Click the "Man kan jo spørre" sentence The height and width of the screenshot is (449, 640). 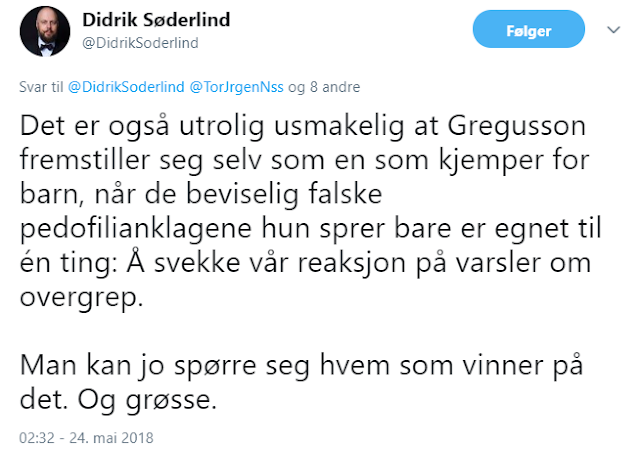pos(138,366)
